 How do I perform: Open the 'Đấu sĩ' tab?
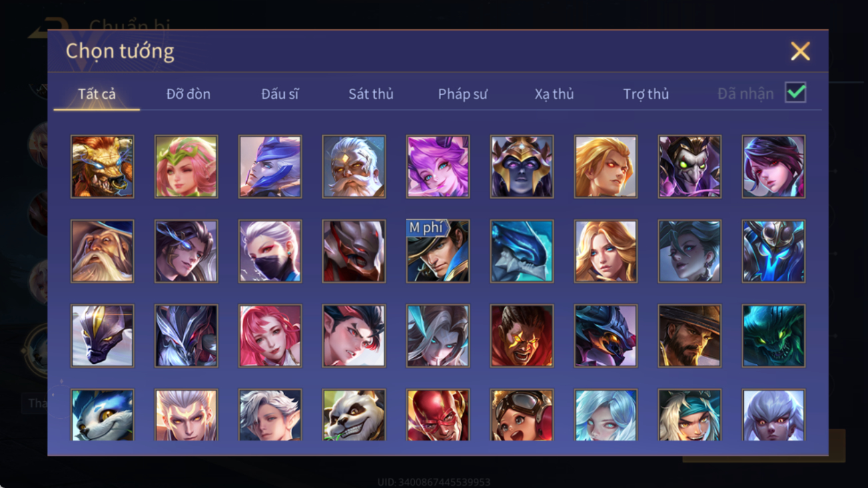280,94
